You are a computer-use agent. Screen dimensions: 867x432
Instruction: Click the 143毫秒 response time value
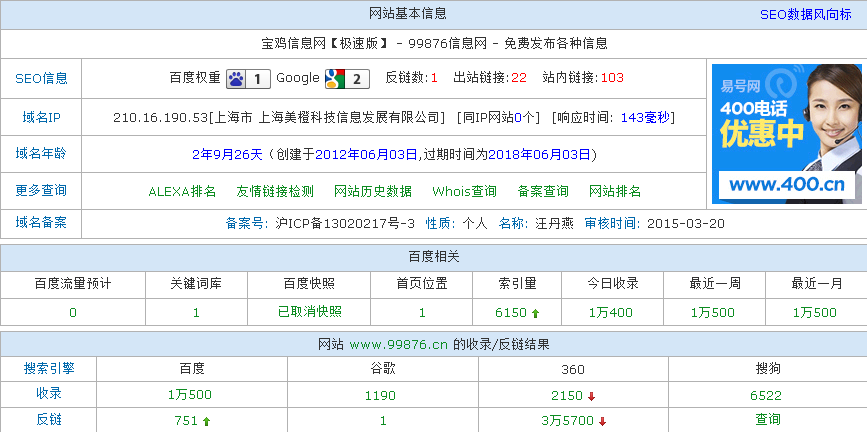[x=647, y=117]
